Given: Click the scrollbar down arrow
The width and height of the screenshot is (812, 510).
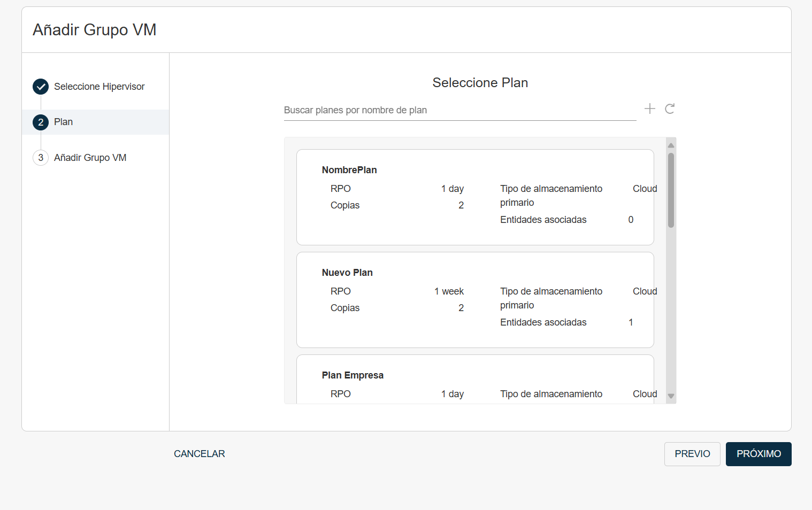Looking at the screenshot, I should pyautogui.click(x=671, y=396).
